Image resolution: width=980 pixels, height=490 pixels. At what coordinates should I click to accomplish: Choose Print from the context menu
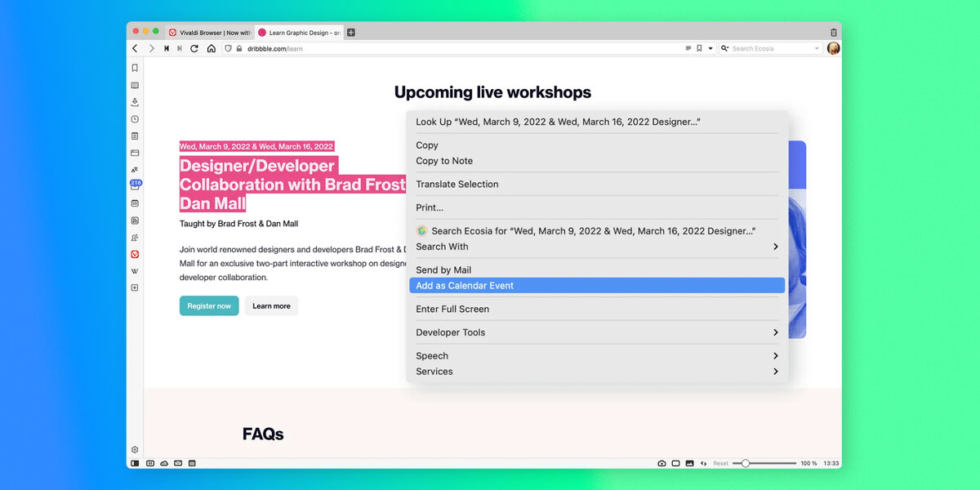point(597,207)
